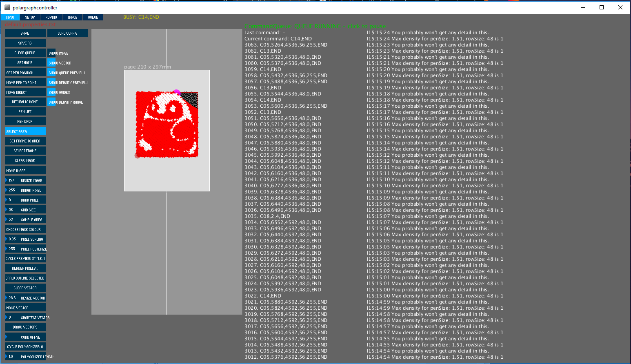Open the SETUP tab

pyautogui.click(x=30, y=17)
